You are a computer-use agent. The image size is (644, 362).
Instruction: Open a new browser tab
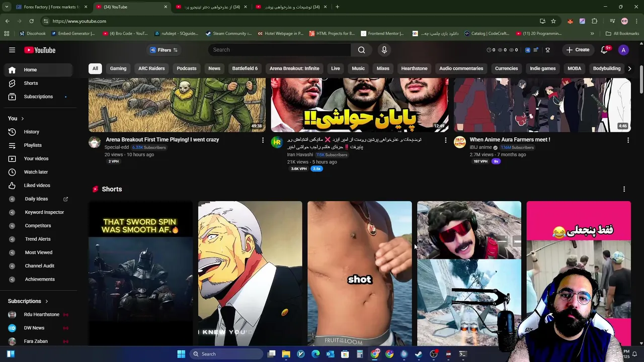(337, 7)
